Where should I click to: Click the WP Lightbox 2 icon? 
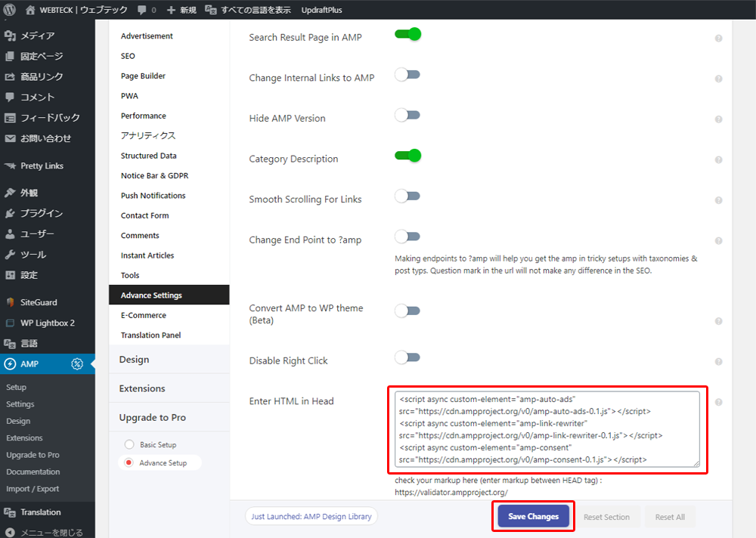click(x=10, y=323)
